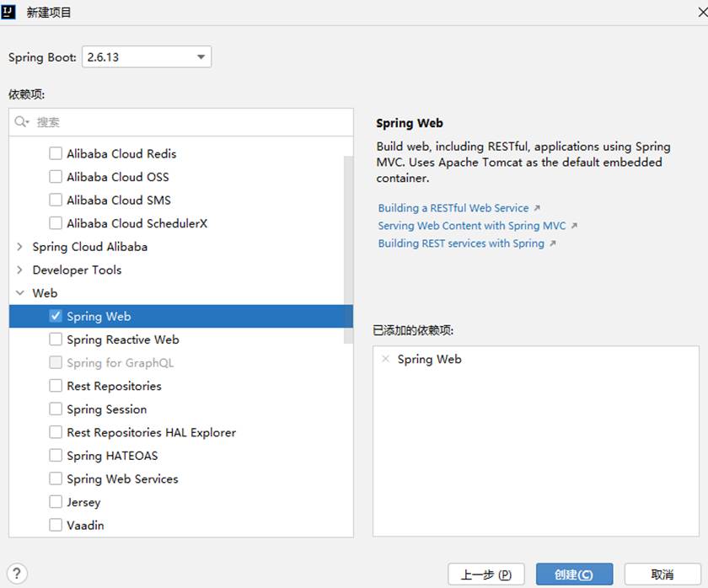Select the Web category label
The width and height of the screenshot is (708, 588).
click(x=45, y=293)
